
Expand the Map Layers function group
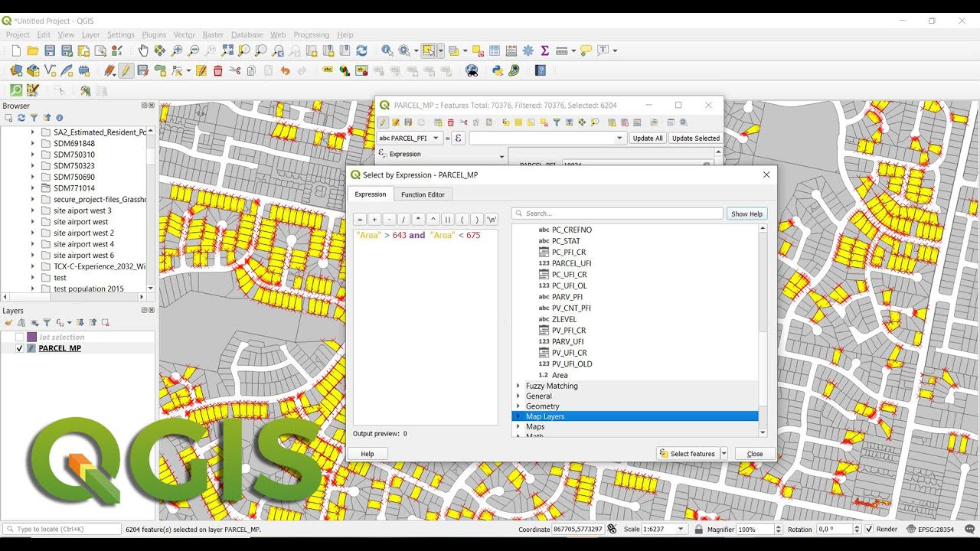tap(518, 416)
